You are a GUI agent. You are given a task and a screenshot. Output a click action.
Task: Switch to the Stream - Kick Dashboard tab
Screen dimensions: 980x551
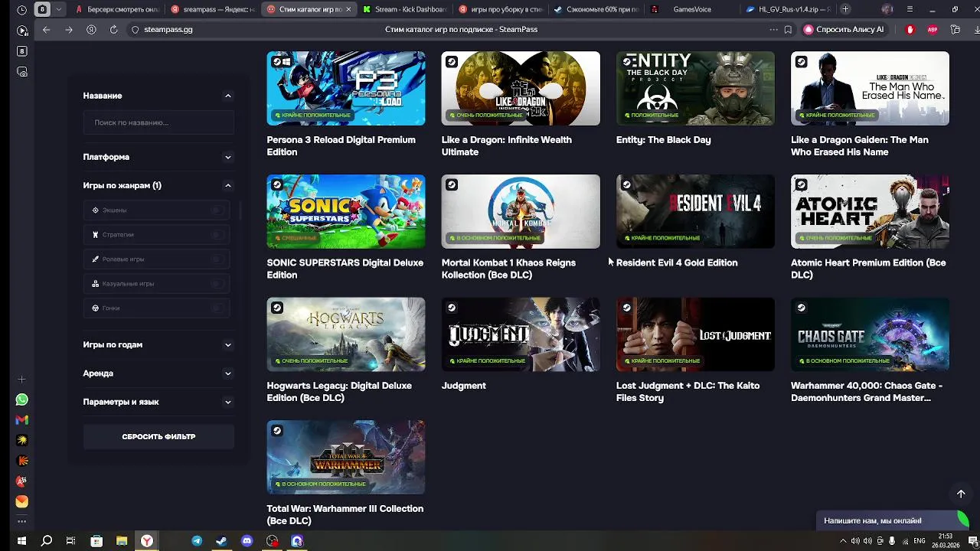pos(405,9)
